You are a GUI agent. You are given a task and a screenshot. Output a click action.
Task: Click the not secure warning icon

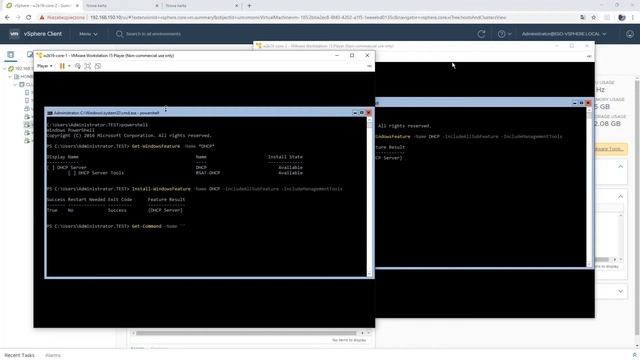[42, 18]
